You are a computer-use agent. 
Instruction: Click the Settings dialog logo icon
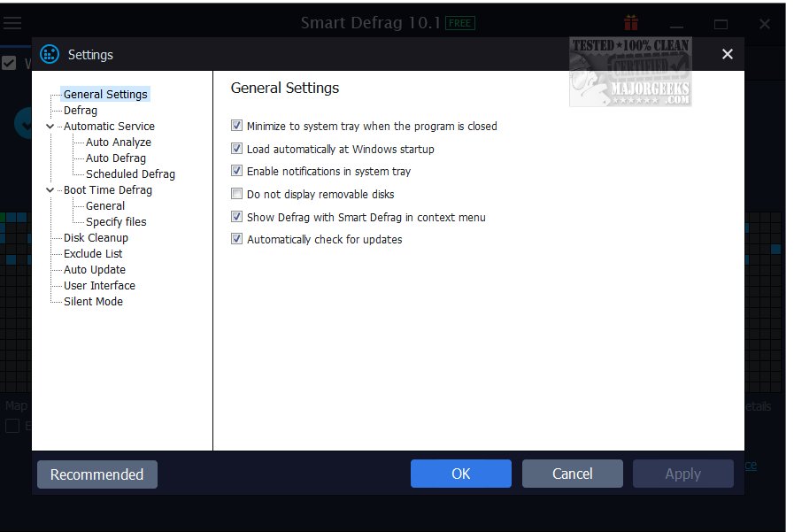coord(50,54)
